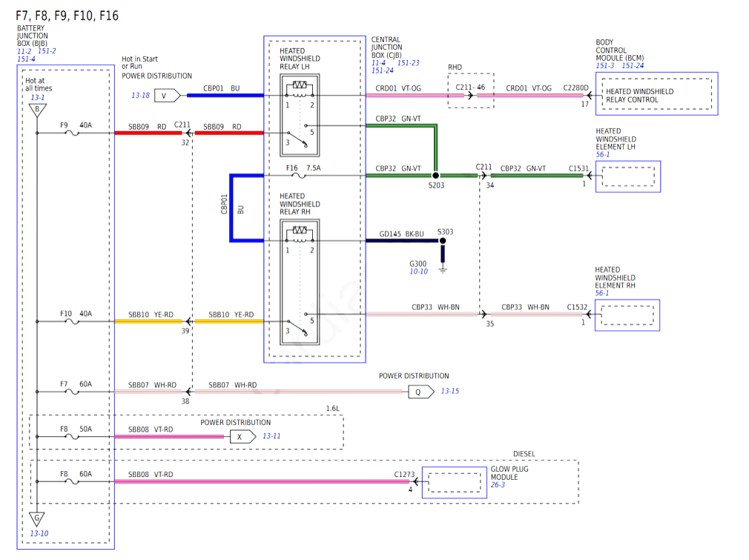749x560 pixels.
Task: Click the V power distribution arrow symbol
Action: (168, 95)
